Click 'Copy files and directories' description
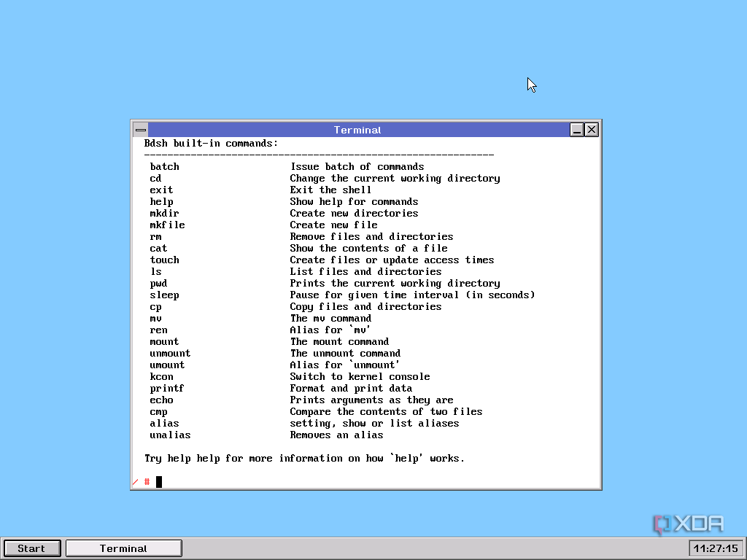Screen dimensions: 747x560 [366, 307]
